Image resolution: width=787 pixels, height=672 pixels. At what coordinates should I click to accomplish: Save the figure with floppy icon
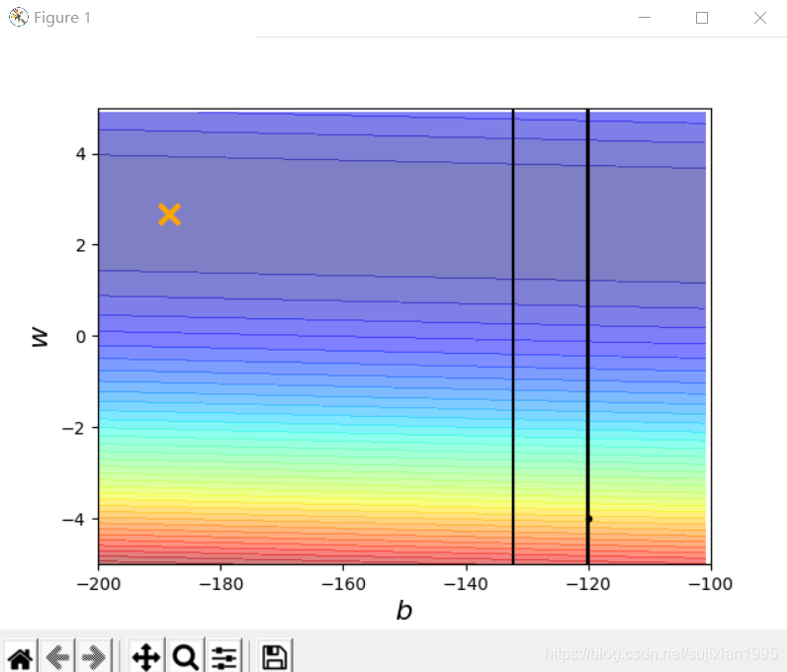(275, 656)
